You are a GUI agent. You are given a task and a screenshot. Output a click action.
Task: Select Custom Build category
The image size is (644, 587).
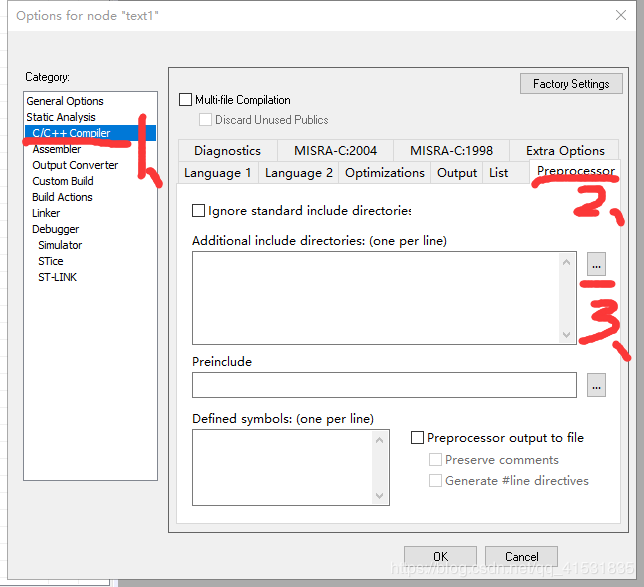(x=63, y=181)
